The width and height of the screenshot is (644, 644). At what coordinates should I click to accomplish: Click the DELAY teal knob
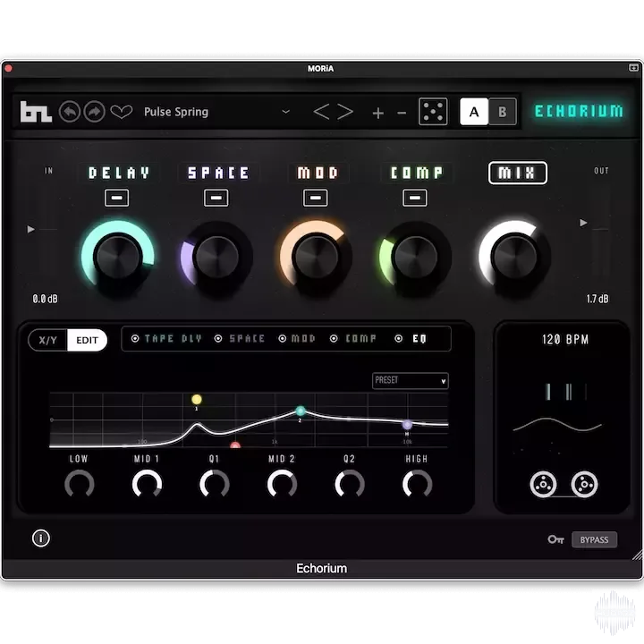pos(118,256)
